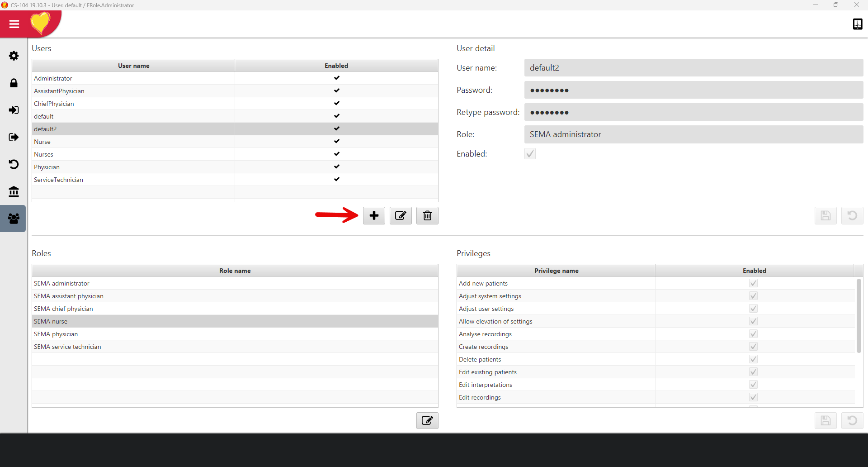This screenshot has width=868, height=467.
Task: Toggle the Enabled checkbox in User detail
Action: coord(530,154)
